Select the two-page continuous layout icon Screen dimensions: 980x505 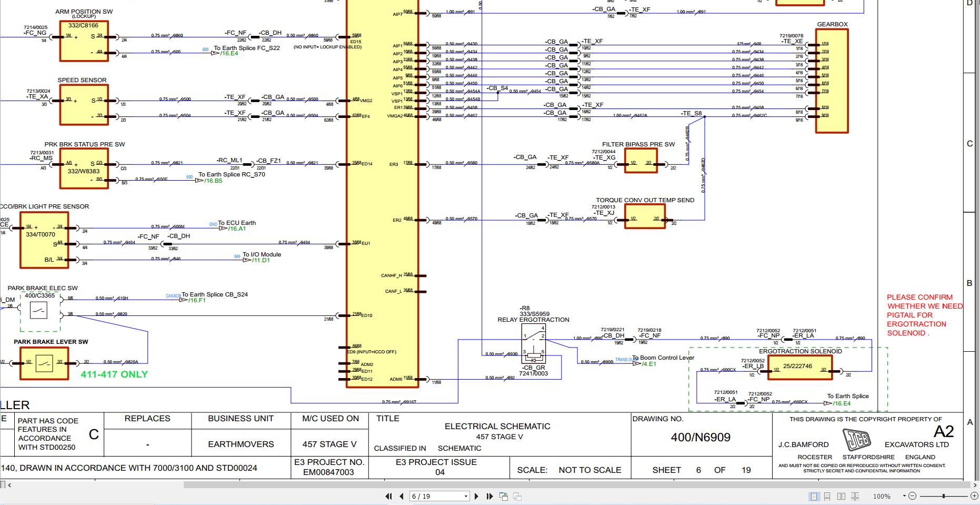[855, 496]
